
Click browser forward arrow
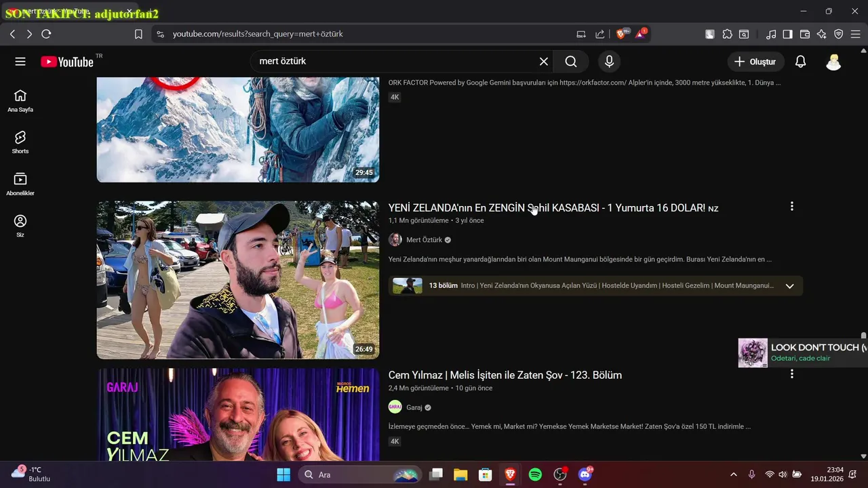coord(29,34)
